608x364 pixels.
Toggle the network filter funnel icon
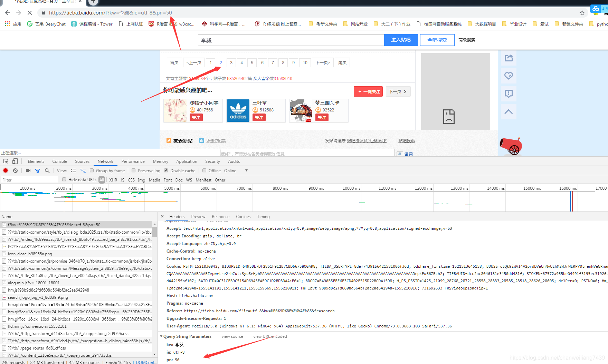(x=38, y=170)
